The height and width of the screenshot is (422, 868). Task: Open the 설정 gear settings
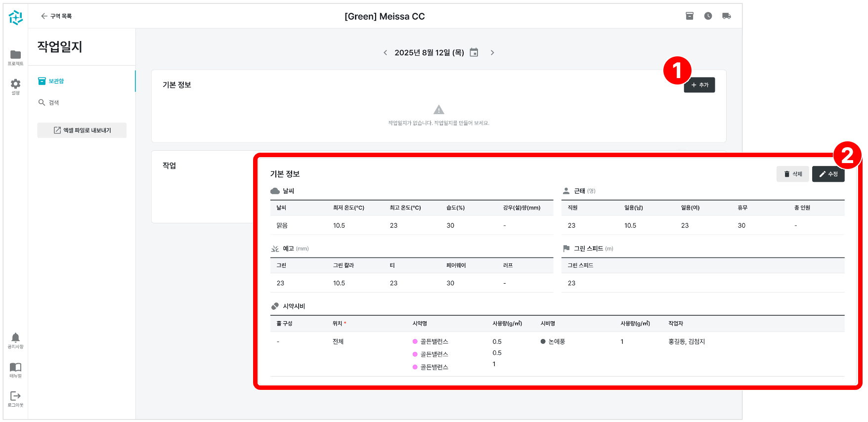[x=15, y=86]
